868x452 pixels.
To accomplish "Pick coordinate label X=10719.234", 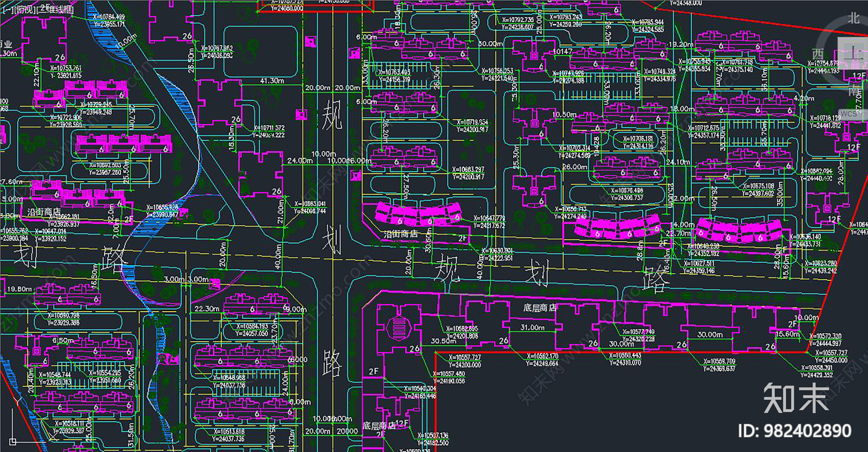I will [x=472, y=122].
